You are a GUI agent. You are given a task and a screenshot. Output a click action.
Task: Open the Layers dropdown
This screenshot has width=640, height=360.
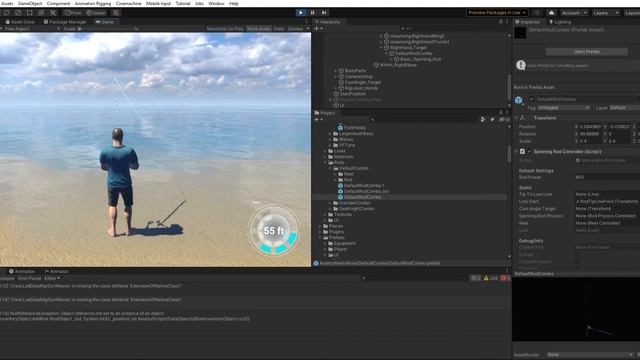click(605, 13)
